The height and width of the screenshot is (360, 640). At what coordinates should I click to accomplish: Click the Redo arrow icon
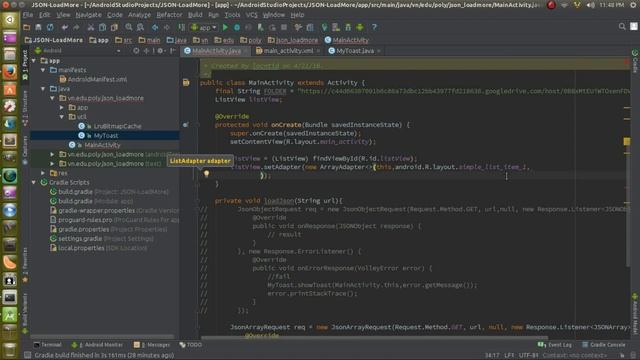tap(76, 27)
